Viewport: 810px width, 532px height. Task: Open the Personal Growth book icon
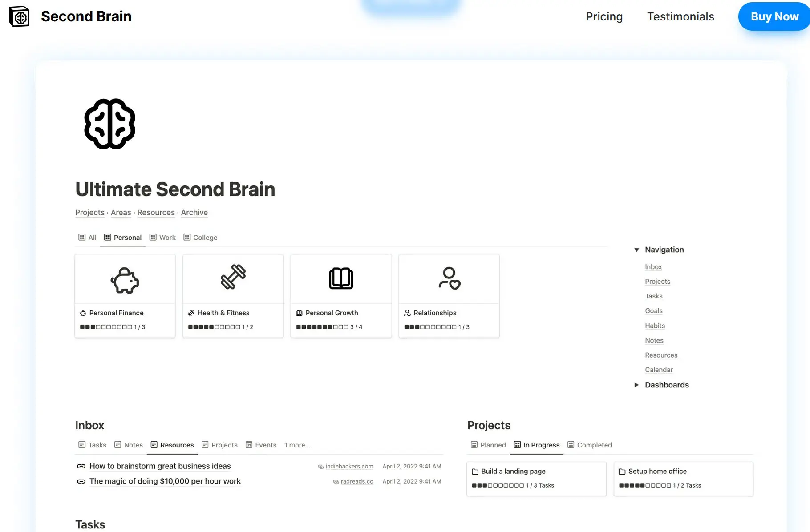point(341,278)
